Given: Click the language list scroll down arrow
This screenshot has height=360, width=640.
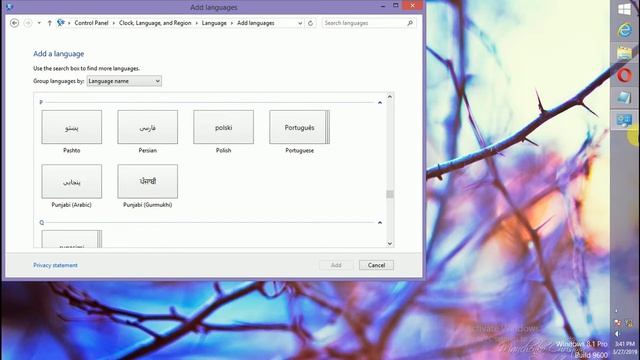Looking at the screenshot, I should 390,244.
